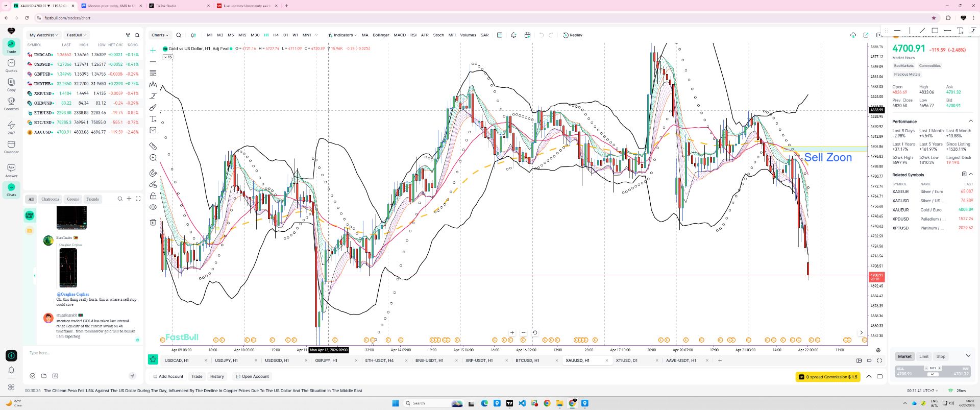The height and width of the screenshot is (410, 980).
Task: Toggle the lock drawings tool
Action: tap(153, 196)
